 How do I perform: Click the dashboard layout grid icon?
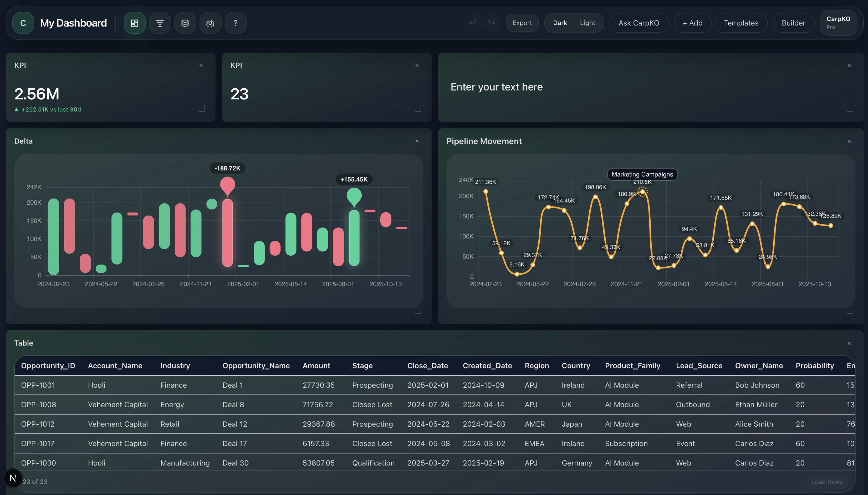pos(135,23)
